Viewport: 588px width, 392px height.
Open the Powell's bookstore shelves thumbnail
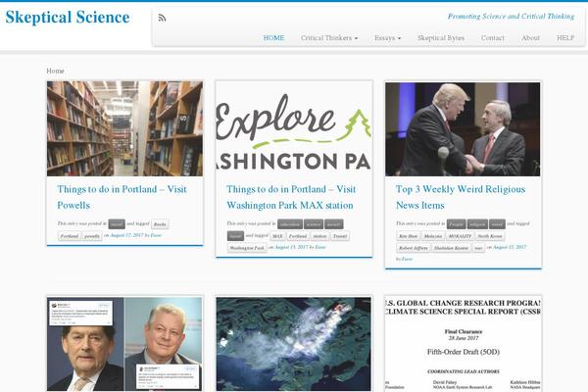(124, 128)
